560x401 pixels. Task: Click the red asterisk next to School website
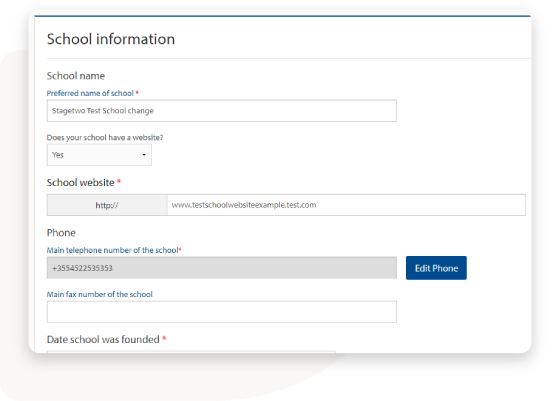click(119, 181)
